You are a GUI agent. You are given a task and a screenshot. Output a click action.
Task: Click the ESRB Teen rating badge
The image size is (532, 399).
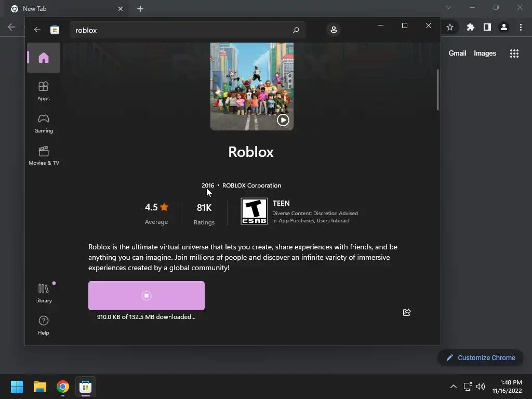[254, 211]
